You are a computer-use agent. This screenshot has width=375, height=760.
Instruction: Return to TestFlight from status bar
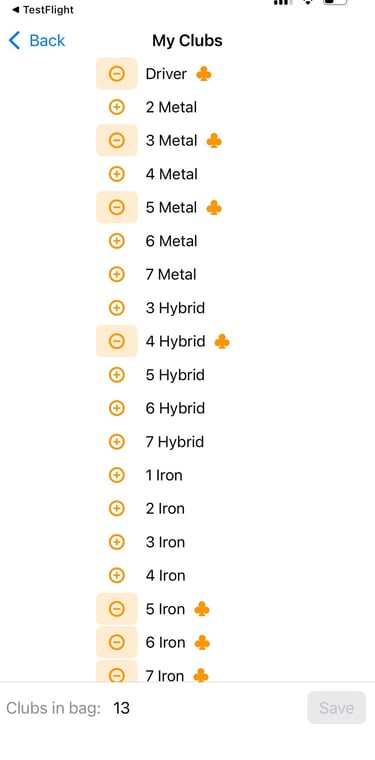(43, 10)
